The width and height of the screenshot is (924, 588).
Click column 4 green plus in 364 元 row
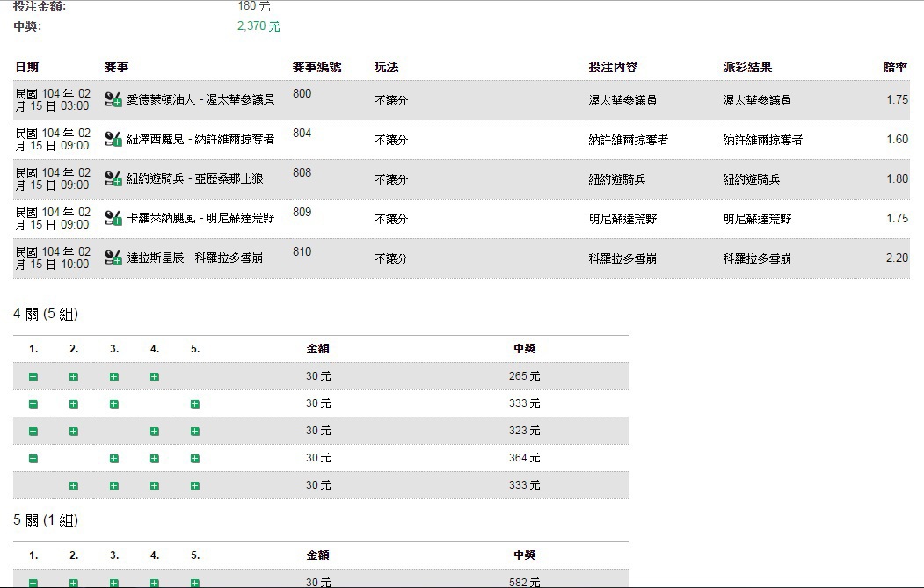coord(155,459)
